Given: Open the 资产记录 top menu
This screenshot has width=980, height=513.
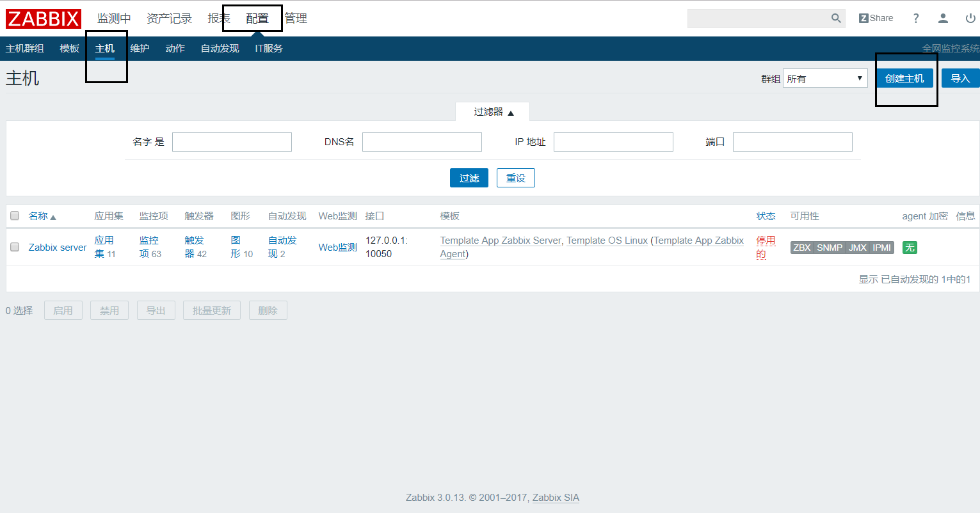Looking at the screenshot, I should tap(169, 19).
